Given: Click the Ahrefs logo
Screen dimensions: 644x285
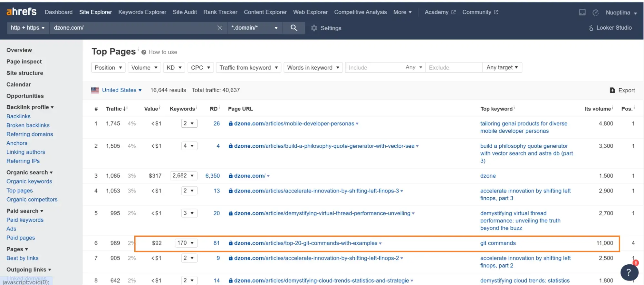Looking at the screenshot, I should 21,12.
